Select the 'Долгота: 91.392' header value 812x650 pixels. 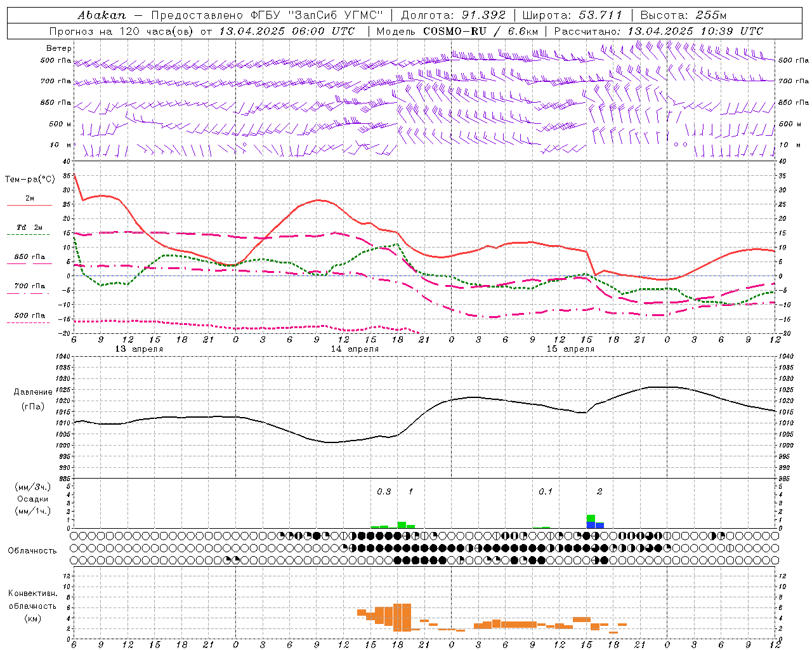click(454, 15)
